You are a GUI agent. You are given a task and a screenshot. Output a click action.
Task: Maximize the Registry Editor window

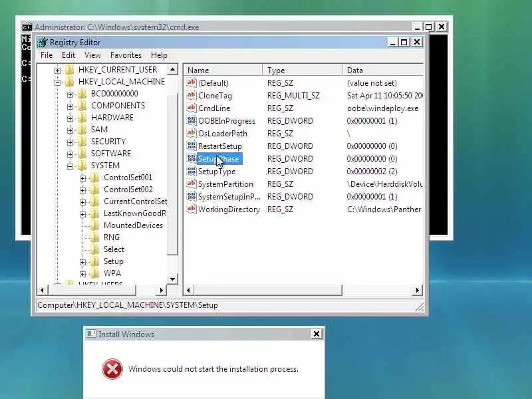pos(404,43)
